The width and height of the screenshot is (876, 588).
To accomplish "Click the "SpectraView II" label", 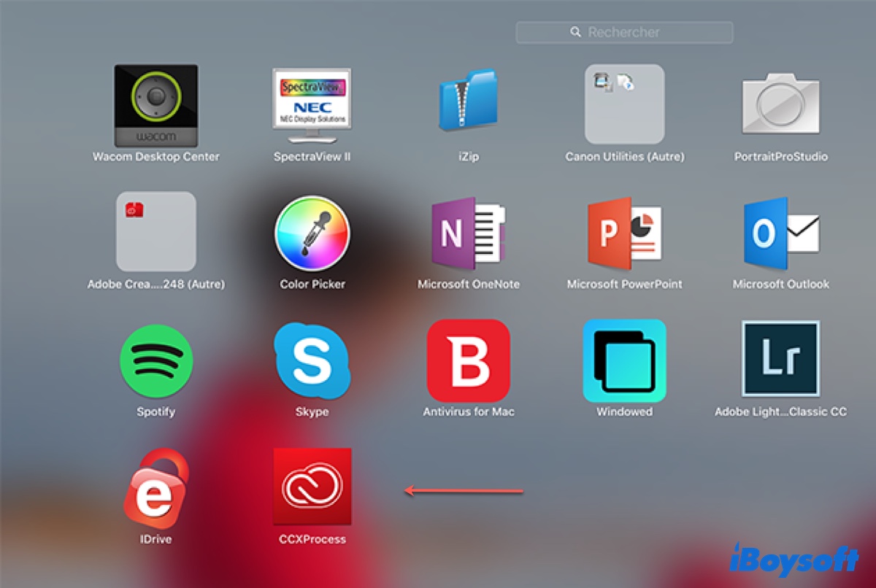I will point(312,157).
